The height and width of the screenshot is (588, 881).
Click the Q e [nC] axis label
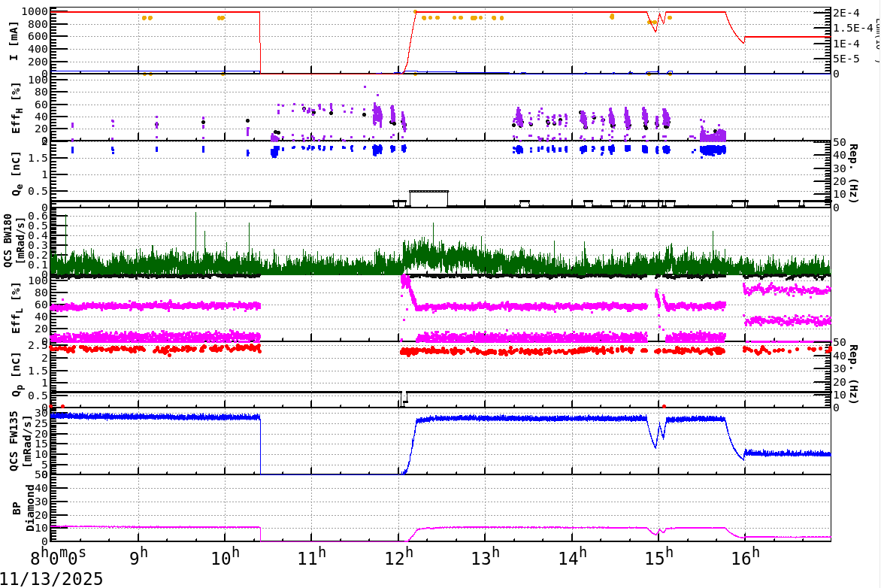click(17, 174)
